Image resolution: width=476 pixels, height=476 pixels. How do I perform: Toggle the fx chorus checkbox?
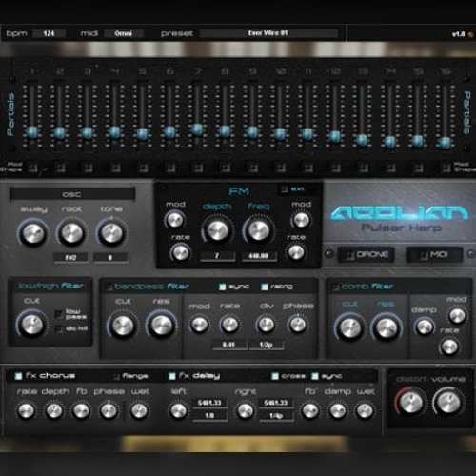[19, 376]
